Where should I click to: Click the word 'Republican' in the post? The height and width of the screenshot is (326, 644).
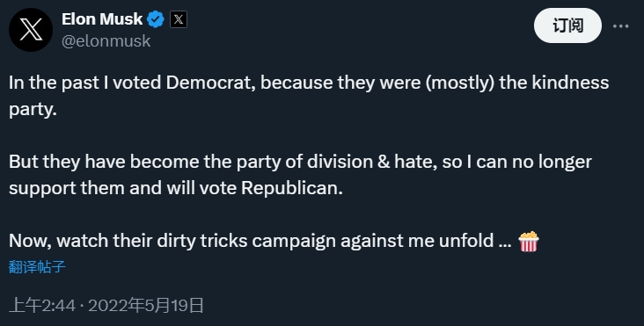tap(291, 188)
